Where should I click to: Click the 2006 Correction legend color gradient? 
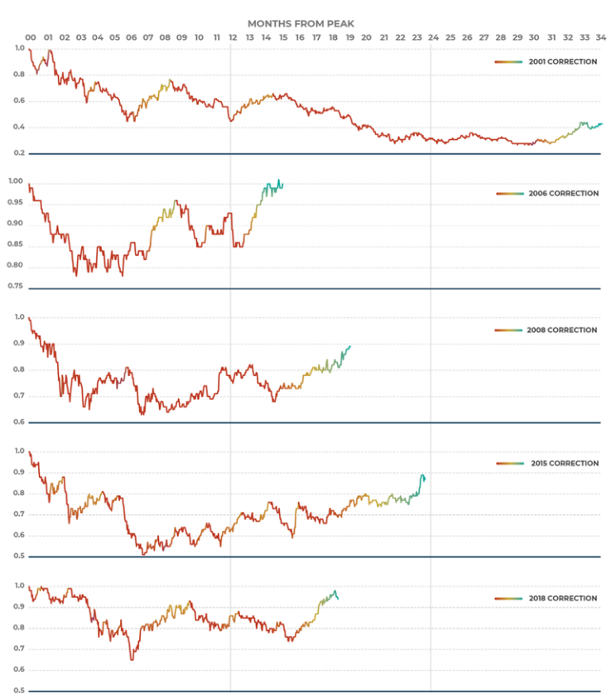point(509,194)
